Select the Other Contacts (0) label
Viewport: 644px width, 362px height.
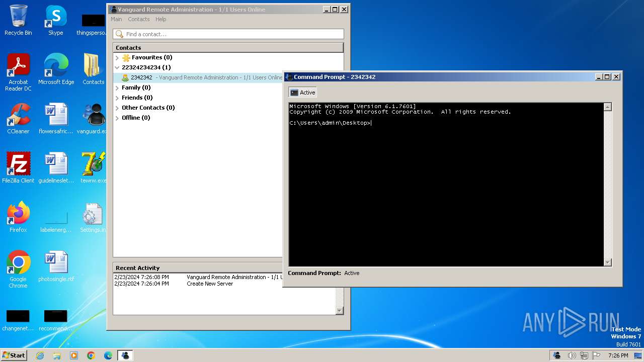coord(148,108)
